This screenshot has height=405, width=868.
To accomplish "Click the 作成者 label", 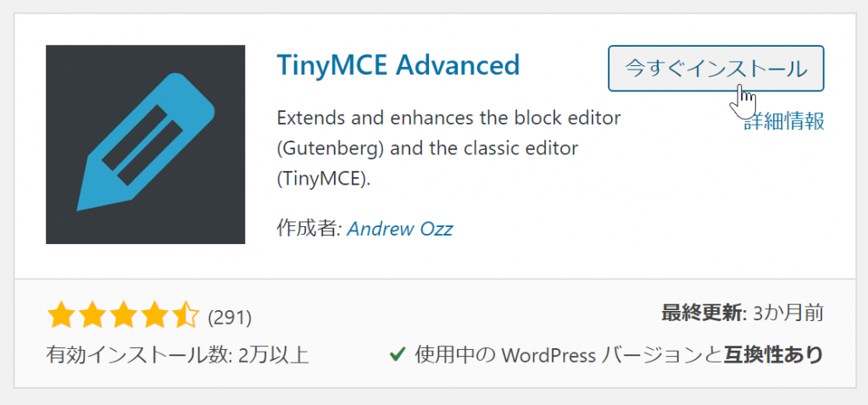I will coord(306,229).
